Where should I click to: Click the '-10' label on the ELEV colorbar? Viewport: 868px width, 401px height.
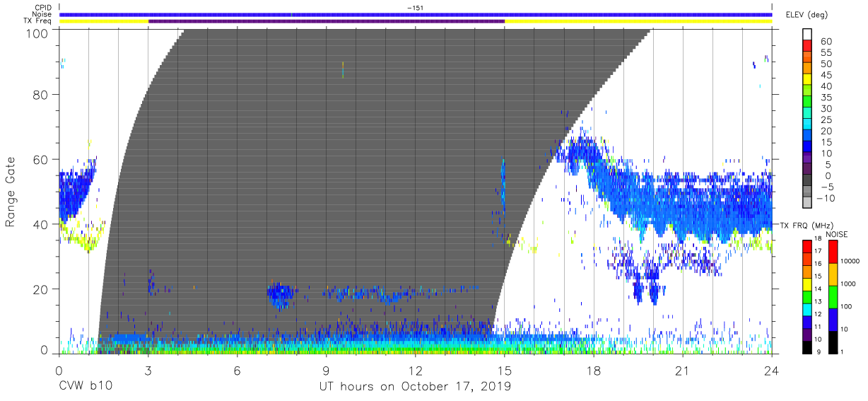coord(826,198)
